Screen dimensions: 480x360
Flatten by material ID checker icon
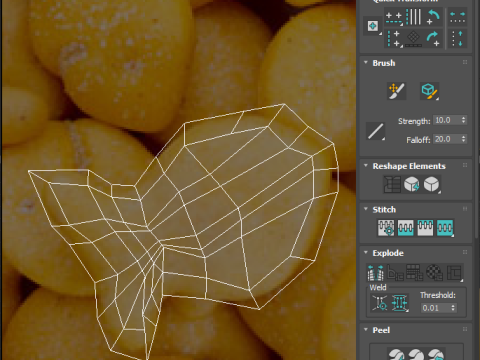[434, 273]
